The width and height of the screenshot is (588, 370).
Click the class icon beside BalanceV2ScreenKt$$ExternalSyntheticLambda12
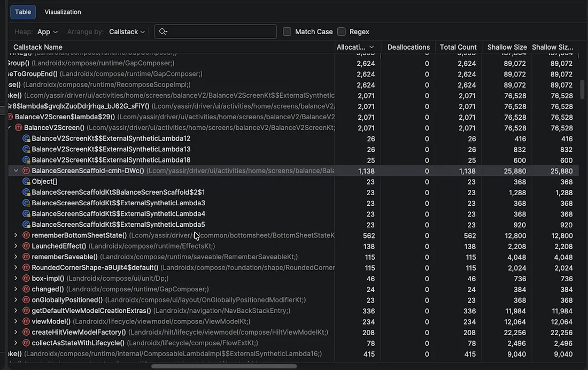pos(26,138)
